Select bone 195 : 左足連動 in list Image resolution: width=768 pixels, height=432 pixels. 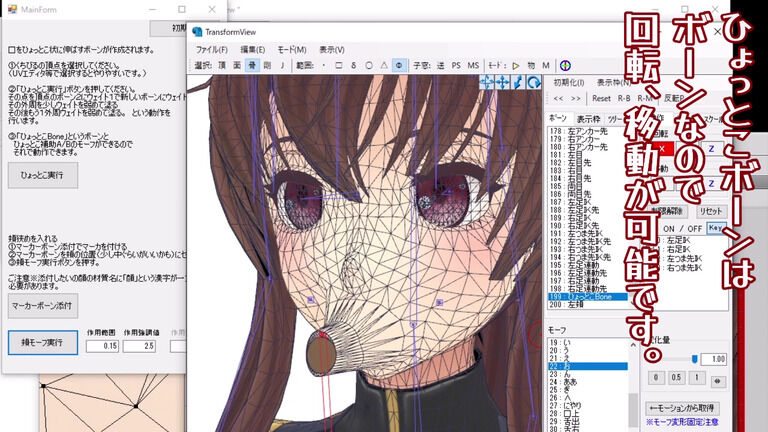pos(587,265)
